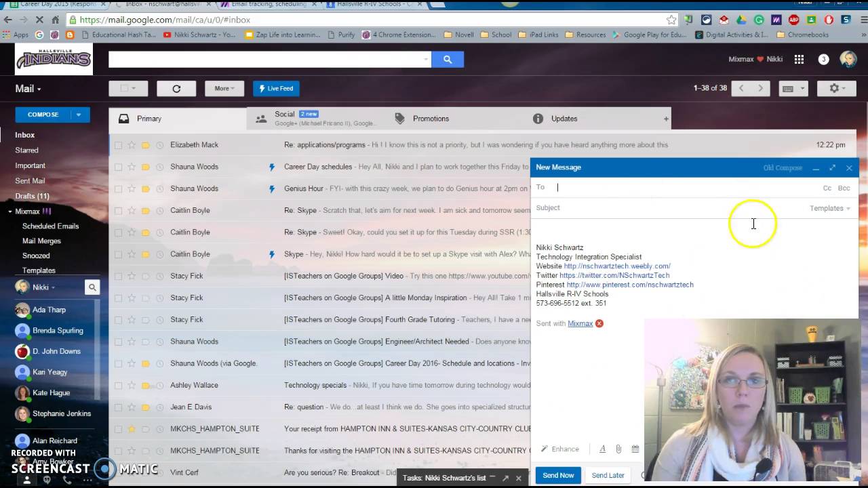Add Cc recipients field

point(827,188)
